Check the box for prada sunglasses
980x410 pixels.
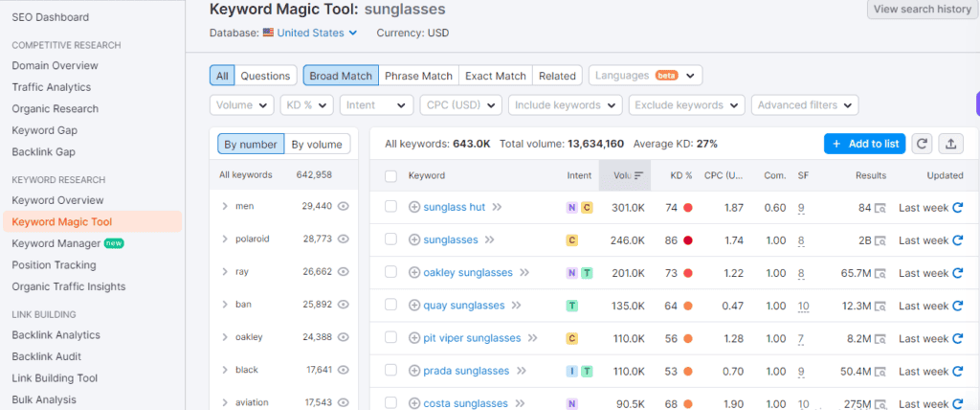pyautogui.click(x=390, y=370)
